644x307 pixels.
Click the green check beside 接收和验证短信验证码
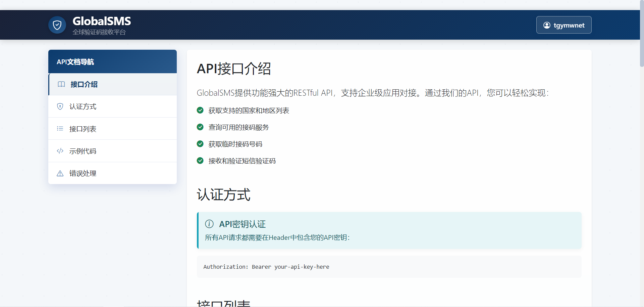click(x=200, y=161)
